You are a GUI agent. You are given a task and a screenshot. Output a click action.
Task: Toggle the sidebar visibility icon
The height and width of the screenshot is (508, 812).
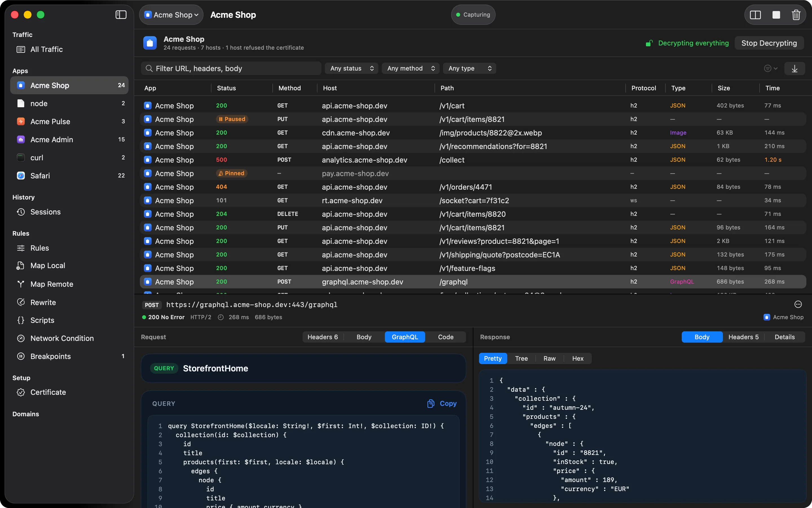pos(121,15)
